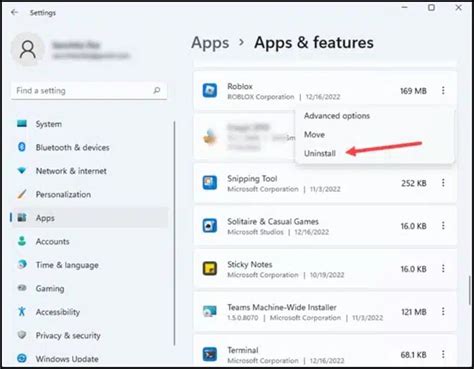Viewport: 474px width, 369px height.
Task: Focus the Find a setting field
Action: 89,91
